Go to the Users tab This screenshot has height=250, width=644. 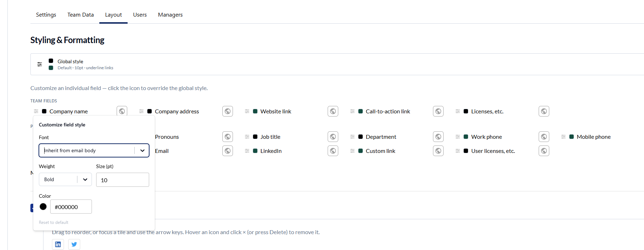click(140, 15)
